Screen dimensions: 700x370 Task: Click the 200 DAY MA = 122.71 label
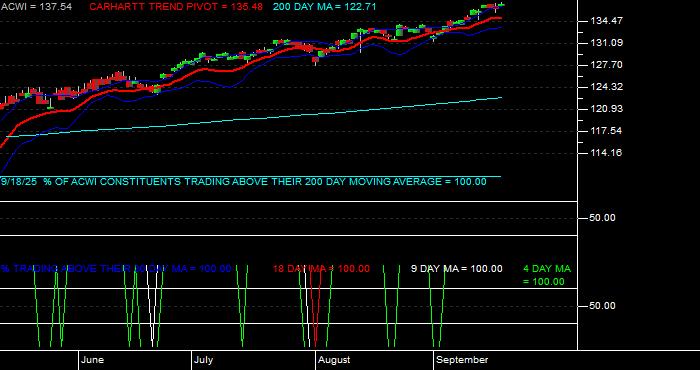(325, 7)
